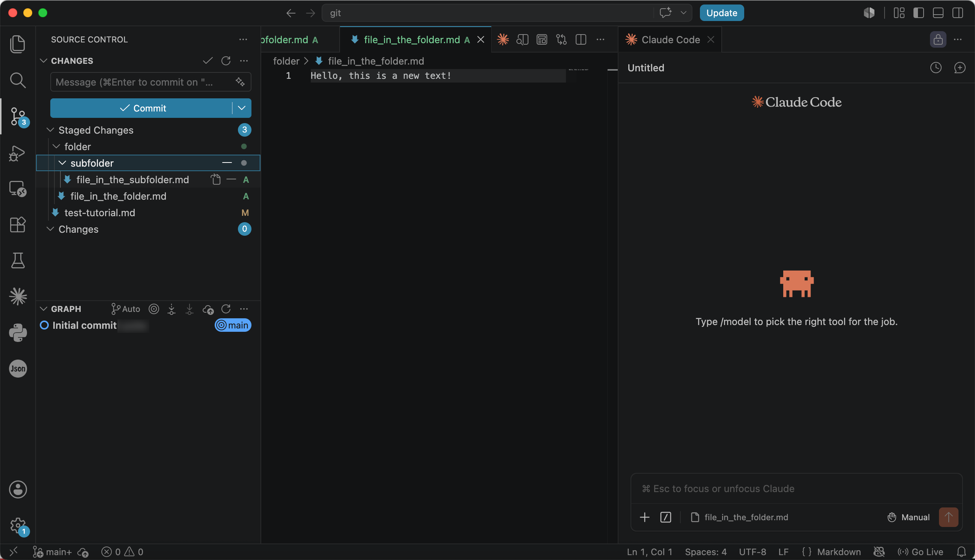Open the chat dropdown arrow in title bar
The width and height of the screenshot is (975, 560).
pos(683,13)
